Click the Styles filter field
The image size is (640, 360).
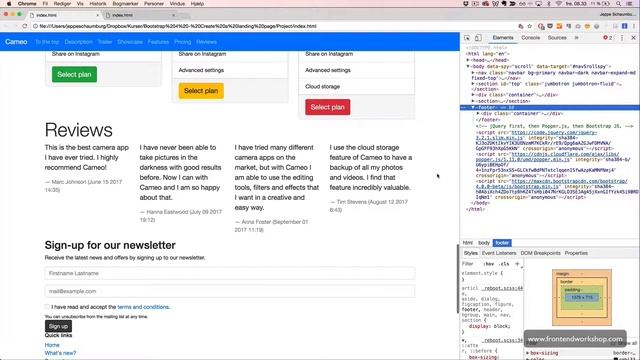(470, 264)
